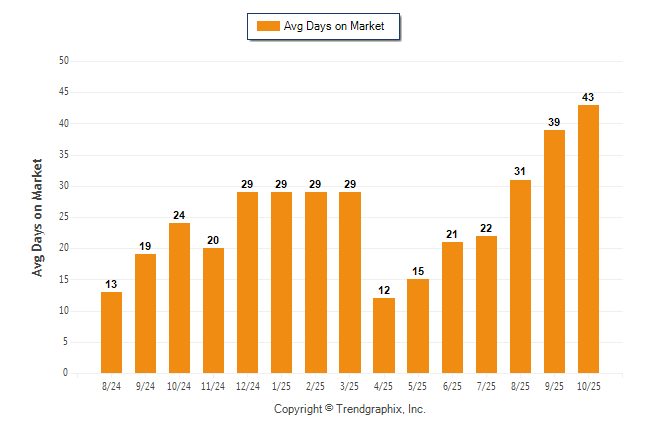
Task: Click the vertical Avg Days on Market axis title
Action: (38, 217)
